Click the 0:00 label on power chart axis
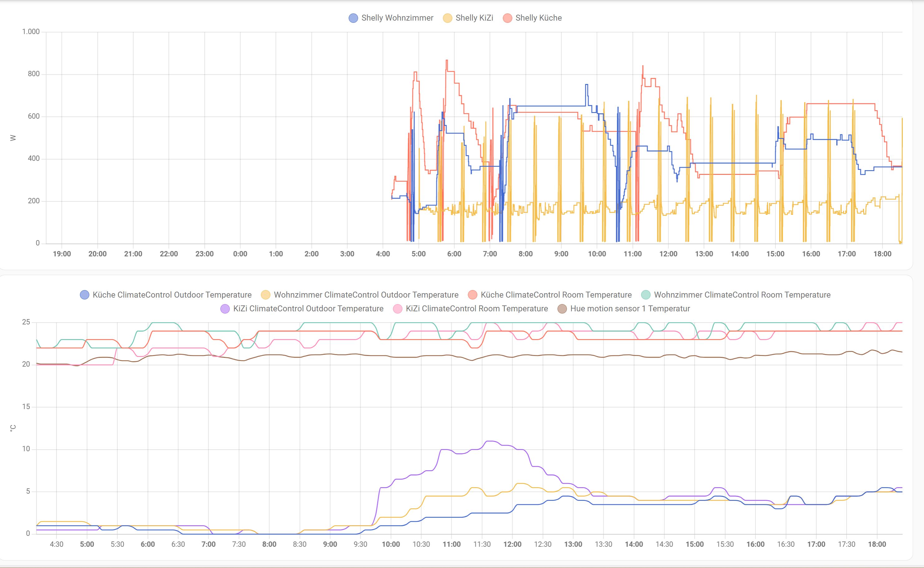924x568 pixels. pyautogui.click(x=240, y=254)
